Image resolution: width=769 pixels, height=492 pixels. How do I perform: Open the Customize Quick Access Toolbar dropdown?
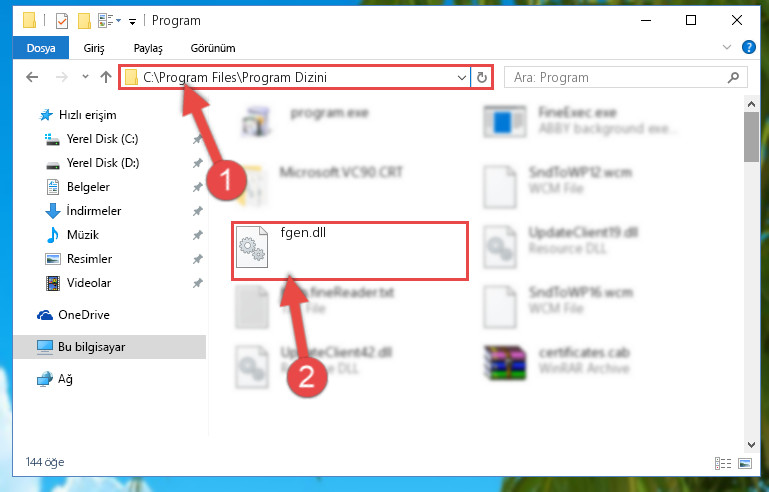pos(132,21)
